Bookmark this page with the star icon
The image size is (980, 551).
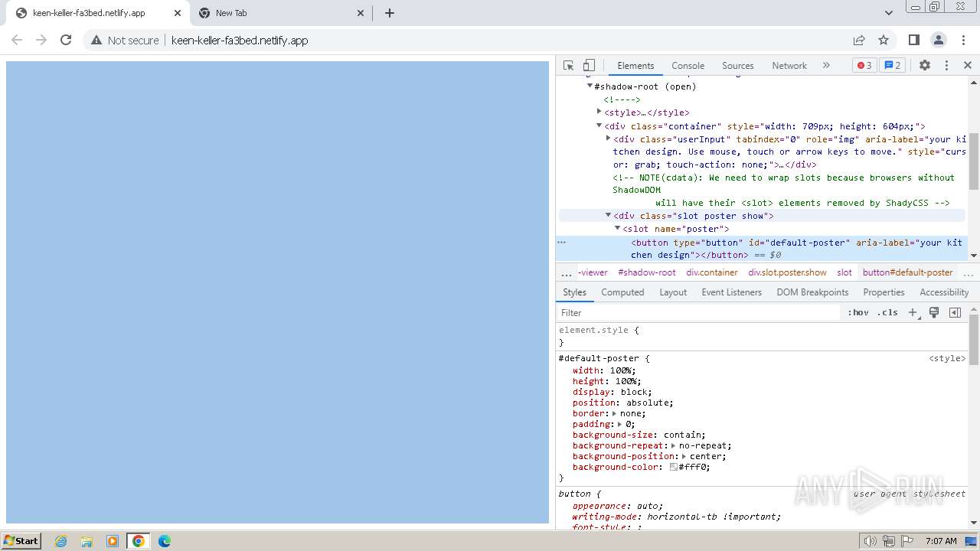pyautogui.click(x=884, y=40)
